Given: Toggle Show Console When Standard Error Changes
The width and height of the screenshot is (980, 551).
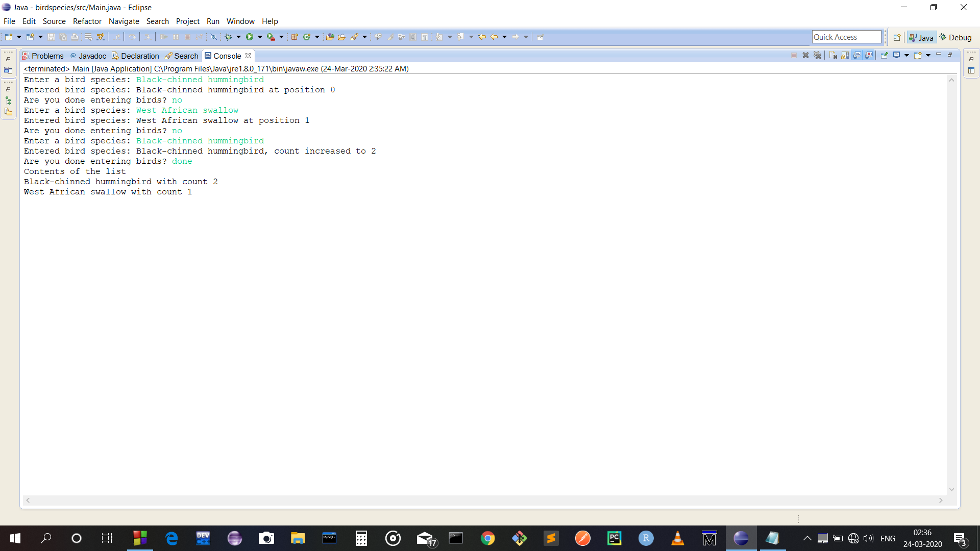Looking at the screenshot, I should click(x=869, y=55).
